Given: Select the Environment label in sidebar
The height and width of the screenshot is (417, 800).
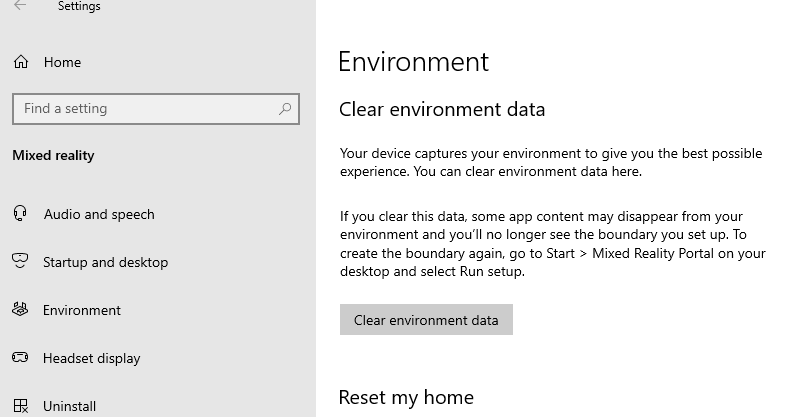Looking at the screenshot, I should pyautogui.click(x=82, y=310).
